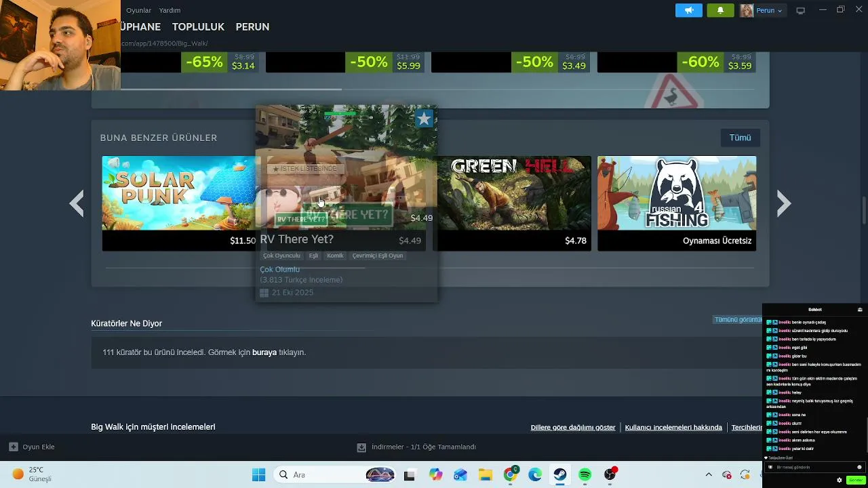Click 'Dillere göre dağılımı göster' link
Screen dimensions: 868x488
pyautogui.click(x=573, y=428)
